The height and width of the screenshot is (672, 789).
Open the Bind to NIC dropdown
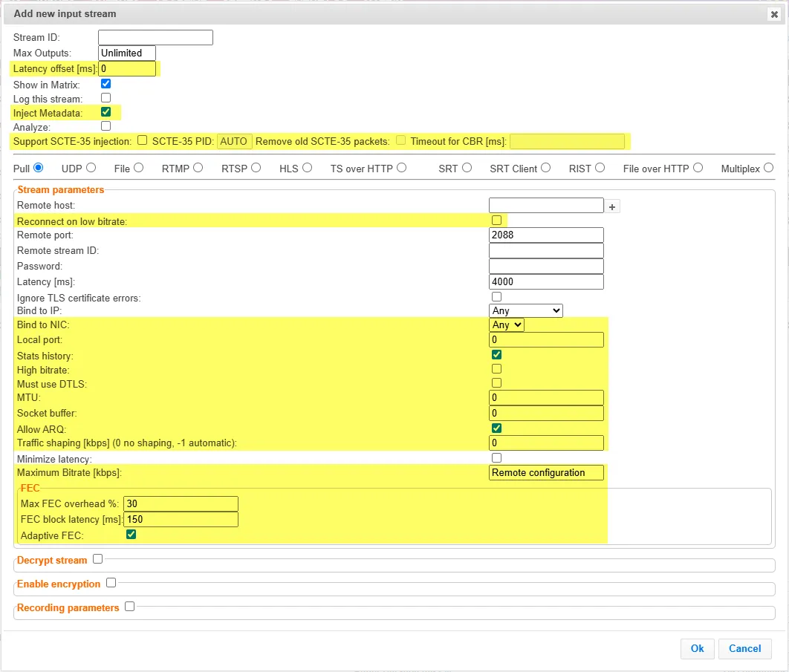507,325
